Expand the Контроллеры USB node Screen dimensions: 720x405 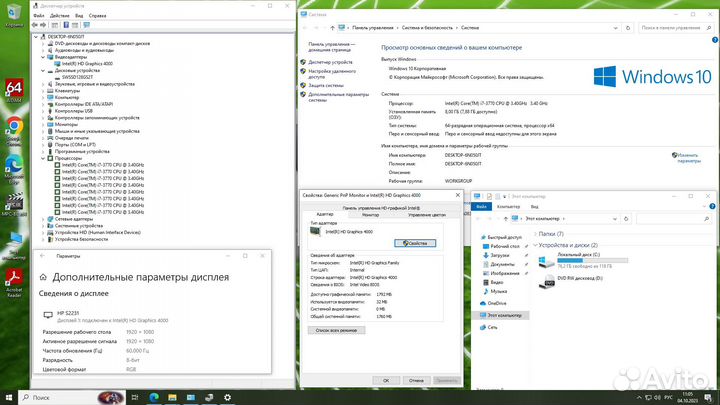coord(43,111)
